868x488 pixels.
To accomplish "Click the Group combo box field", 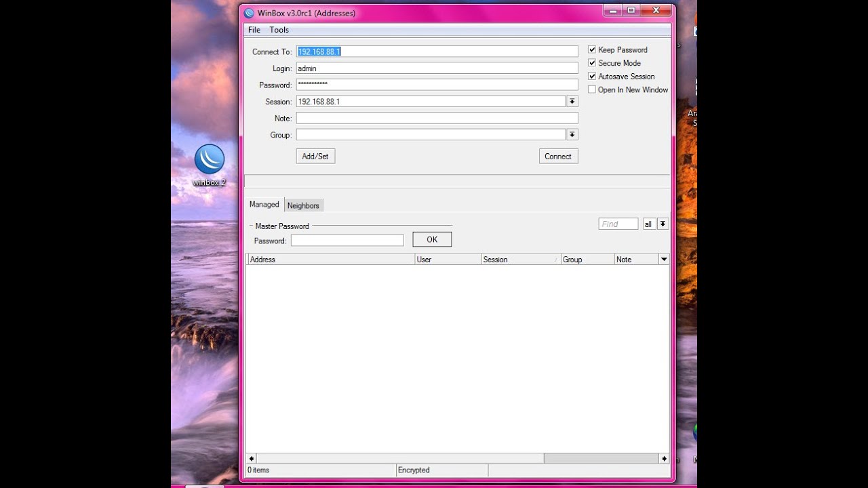I will (431, 135).
